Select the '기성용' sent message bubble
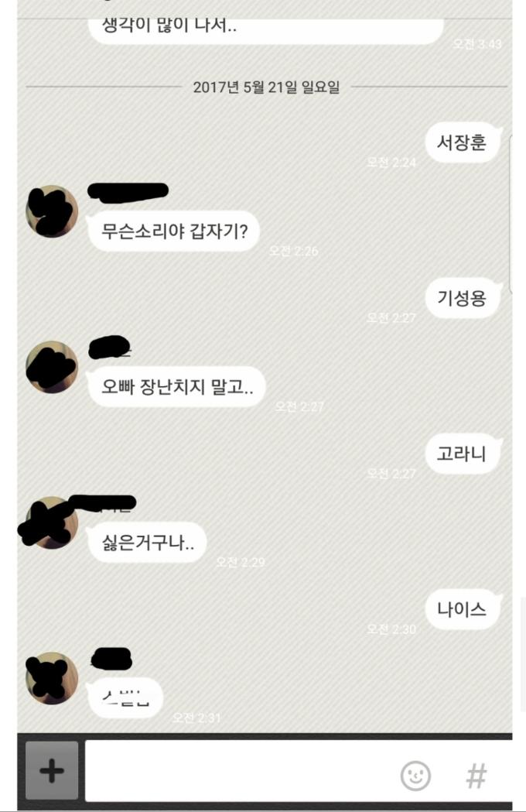This screenshot has height=812, width=526. point(463,298)
